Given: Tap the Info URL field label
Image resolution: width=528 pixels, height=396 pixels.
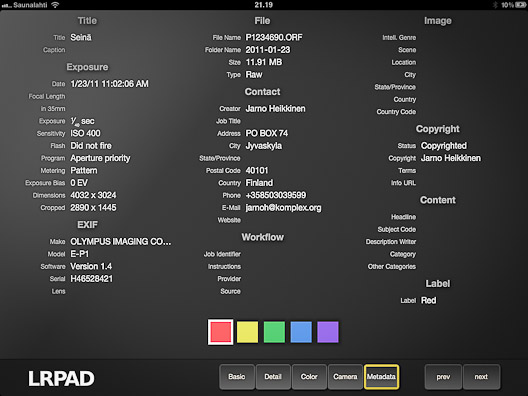Looking at the screenshot, I should (x=403, y=183).
